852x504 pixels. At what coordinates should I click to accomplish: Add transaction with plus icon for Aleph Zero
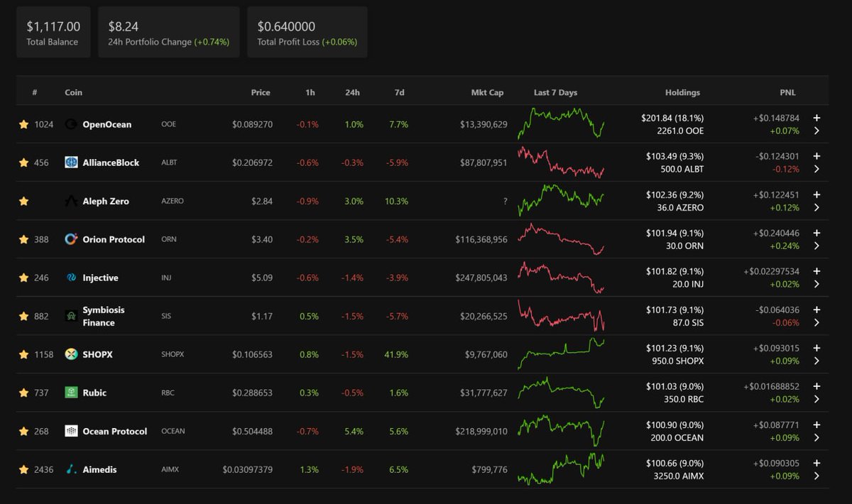[x=816, y=195]
